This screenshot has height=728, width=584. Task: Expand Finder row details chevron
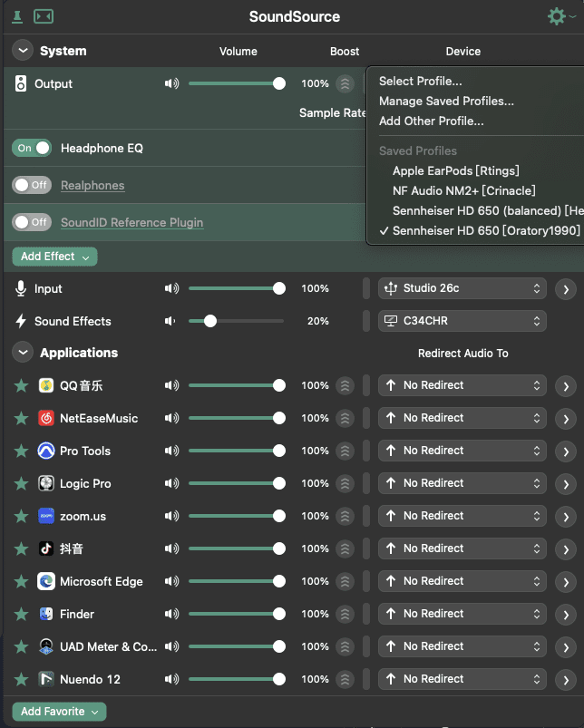pos(566,615)
